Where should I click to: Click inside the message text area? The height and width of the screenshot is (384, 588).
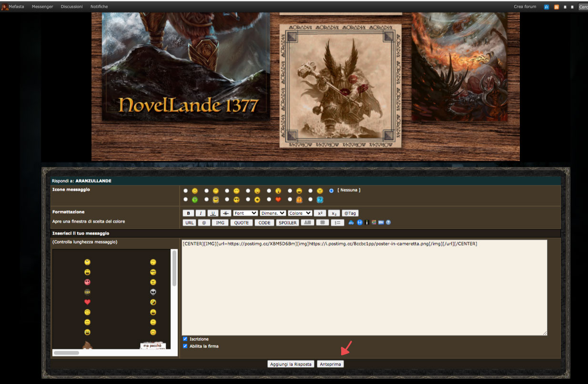click(x=365, y=288)
